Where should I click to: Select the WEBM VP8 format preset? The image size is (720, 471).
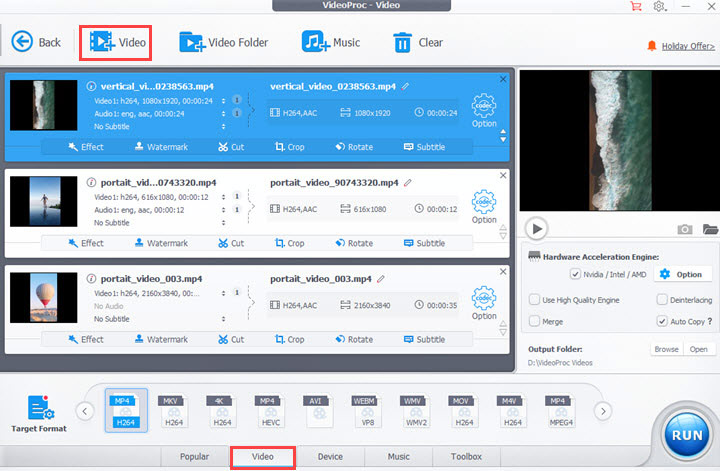(x=367, y=411)
